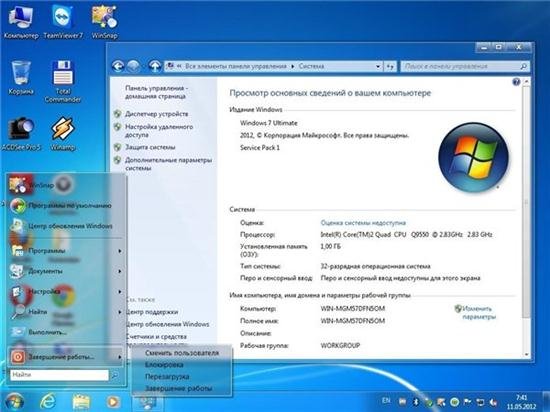The height and width of the screenshot is (412, 550).
Task: Expand the Найти submenu in the Start menu
Action: 65,312
